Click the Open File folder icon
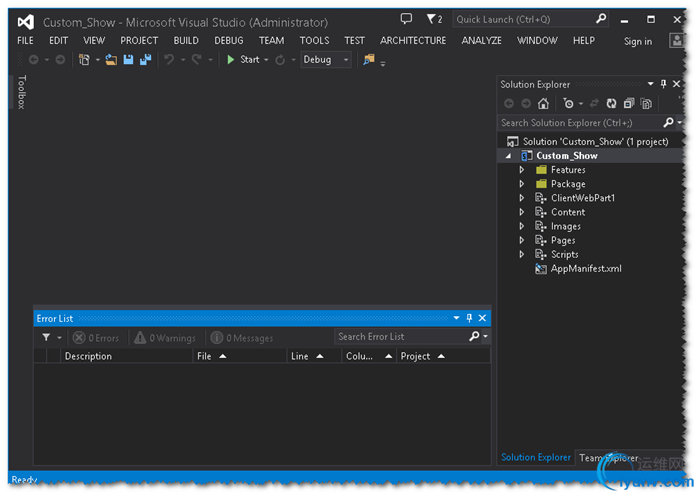 112,60
